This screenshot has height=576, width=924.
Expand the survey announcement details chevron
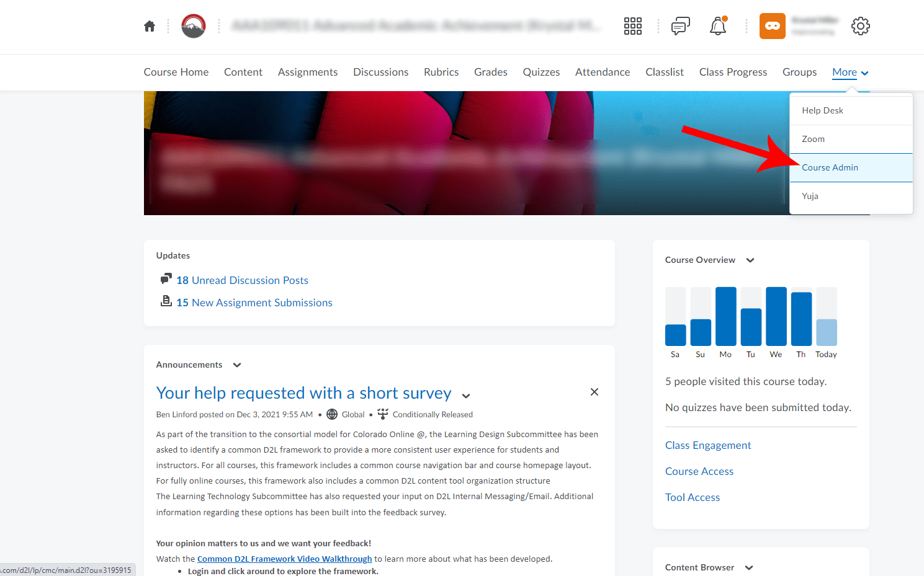(x=466, y=395)
